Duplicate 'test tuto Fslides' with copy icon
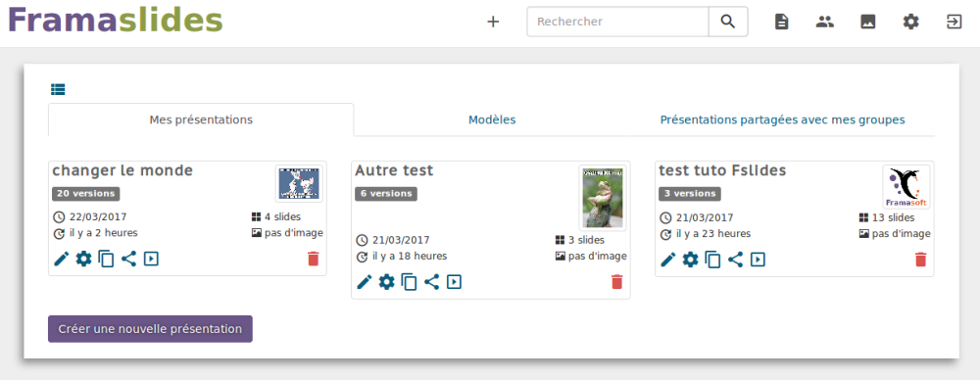This screenshot has height=380, width=980. [712, 260]
